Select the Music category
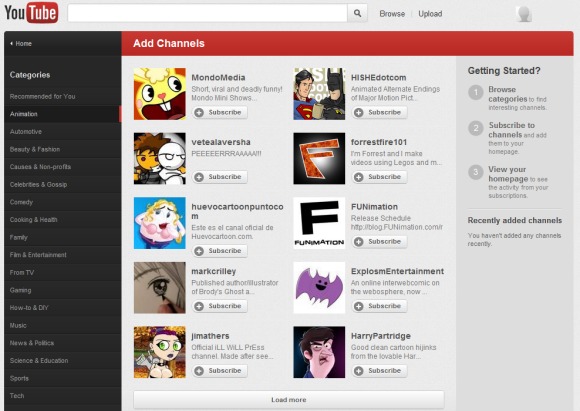 point(63,326)
